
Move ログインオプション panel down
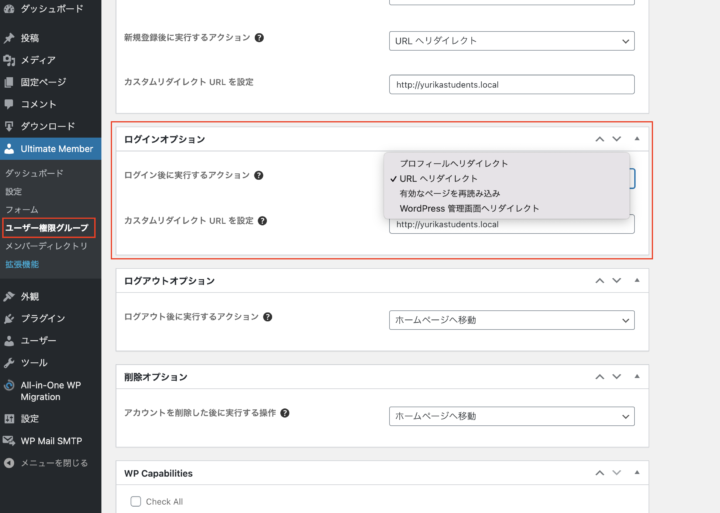(x=617, y=139)
